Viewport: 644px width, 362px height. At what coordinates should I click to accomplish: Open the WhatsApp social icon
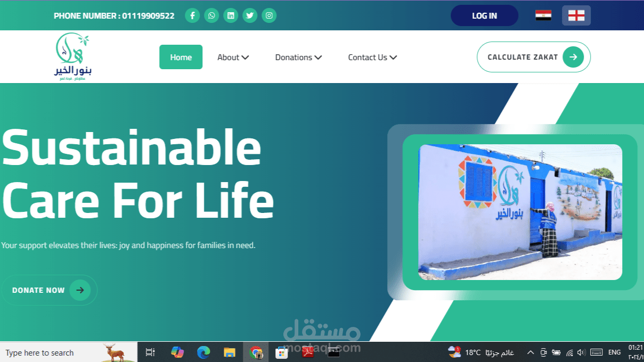pyautogui.click(x=211, y=15)
